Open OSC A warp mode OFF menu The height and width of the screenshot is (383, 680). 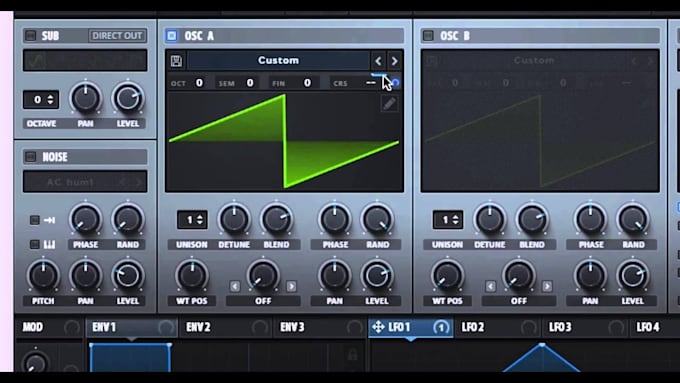pos(263,301)
